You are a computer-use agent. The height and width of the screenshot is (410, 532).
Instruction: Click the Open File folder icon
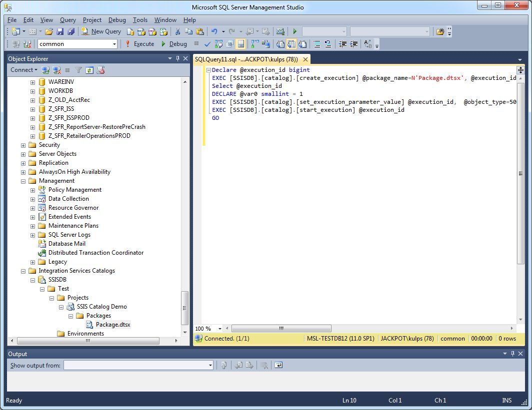49,31
